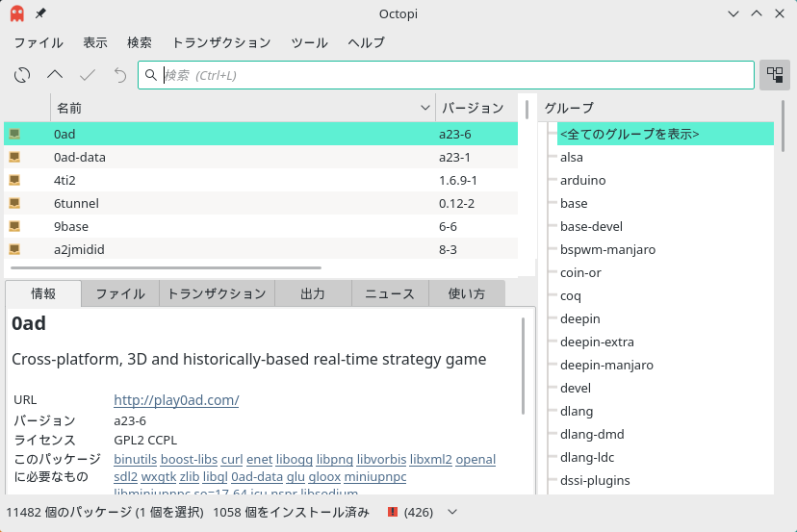Focus the package search input field

pyautogui.click(x=447, y=75)
